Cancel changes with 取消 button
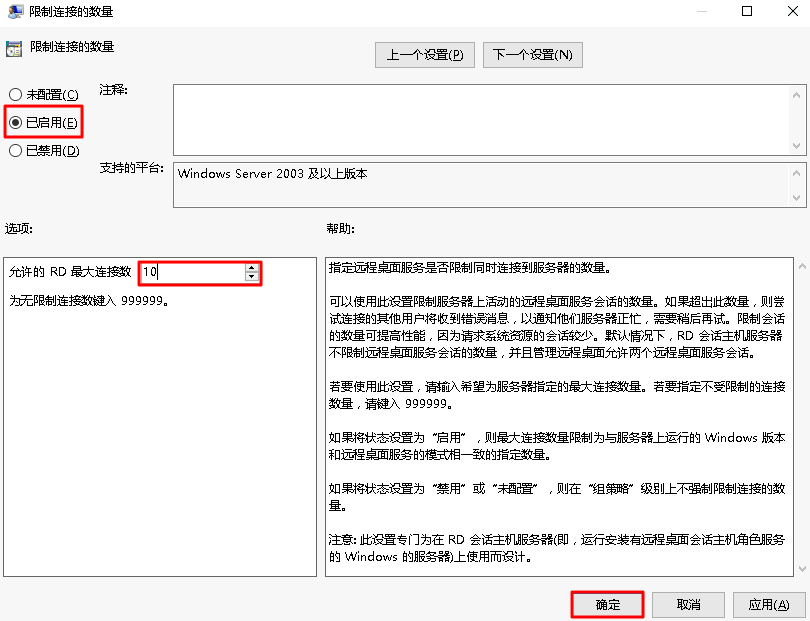Screen dimensions: 810x621 (x=688, y=605)
